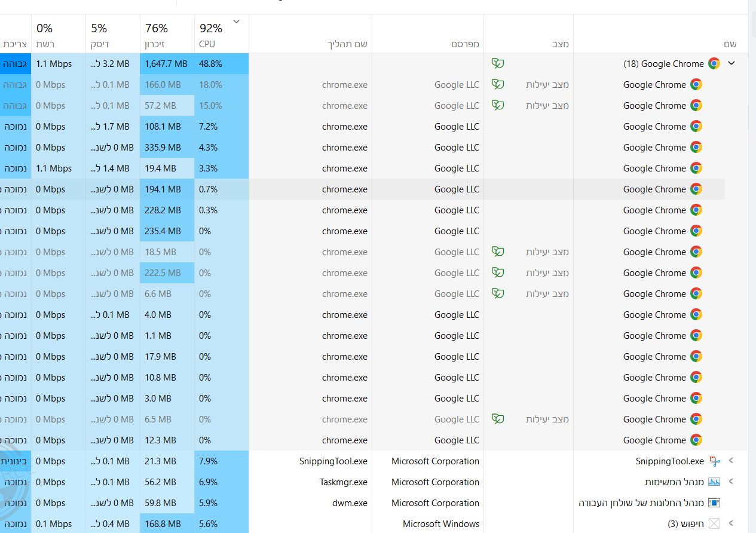Click the Chrome icon of the 108.1 MB process
Viewport: 756px width, 533px height.
[x=696, y=126]
